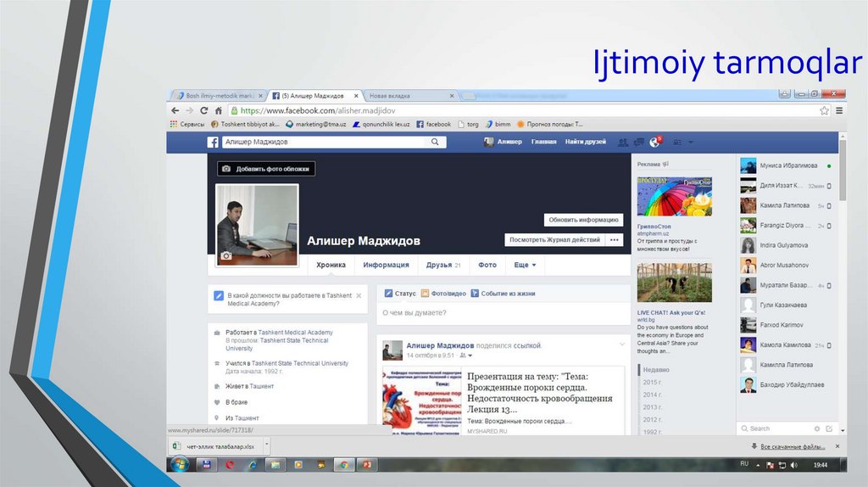The height and width of the screenshot is (487, 868).
Task: Open chat with Abror Musahonov
Action: pyautogui.click(x=787, y=266)
